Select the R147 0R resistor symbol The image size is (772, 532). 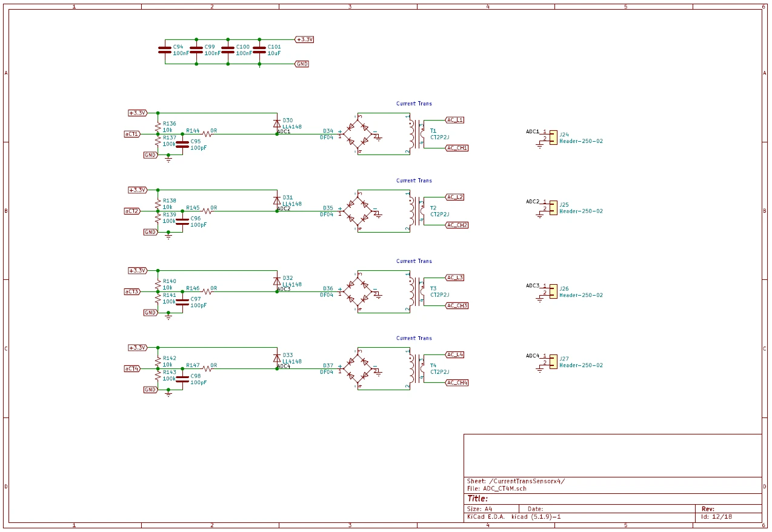click(x=207, y=368)
